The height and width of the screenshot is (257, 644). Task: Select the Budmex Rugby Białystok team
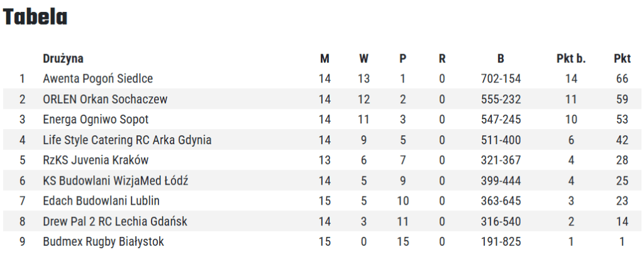point(104,241)
